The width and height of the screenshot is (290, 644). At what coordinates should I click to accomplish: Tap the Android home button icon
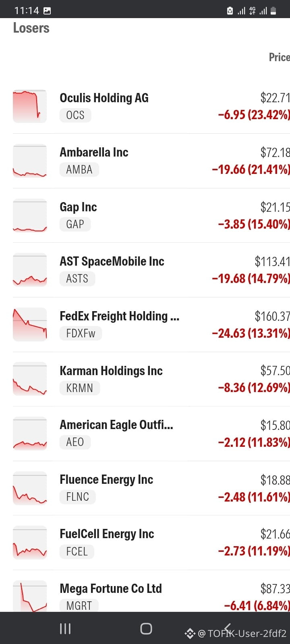tap(146, 629)
